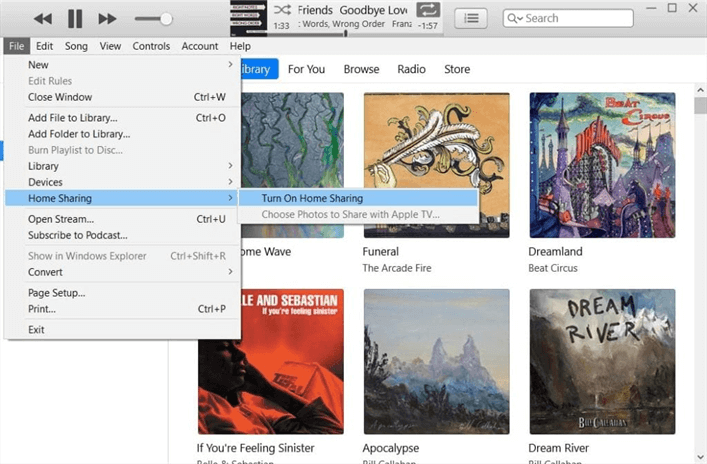Choose Close Window from File menu

(x=122, y=97)
